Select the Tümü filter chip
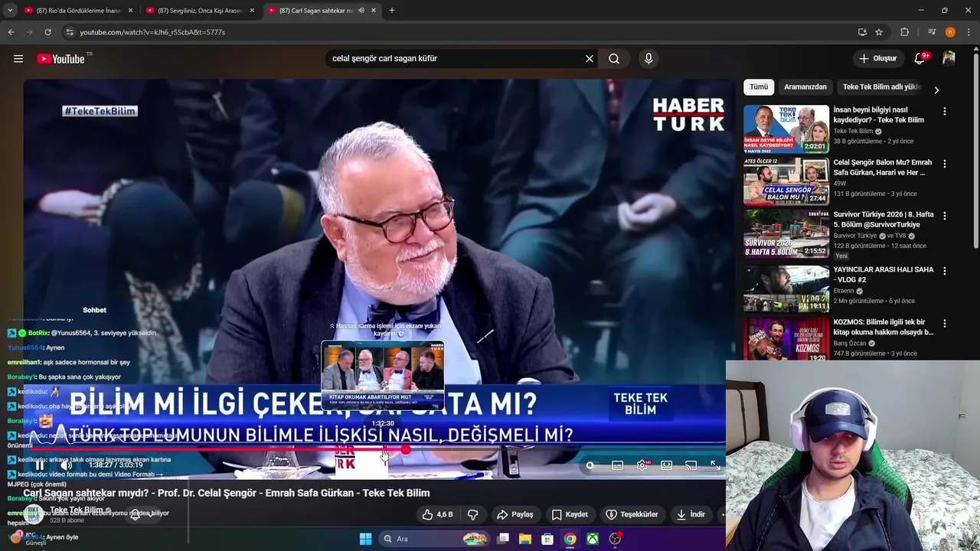Viewport: 980px width, 551px height. click(x=759, y=86)
